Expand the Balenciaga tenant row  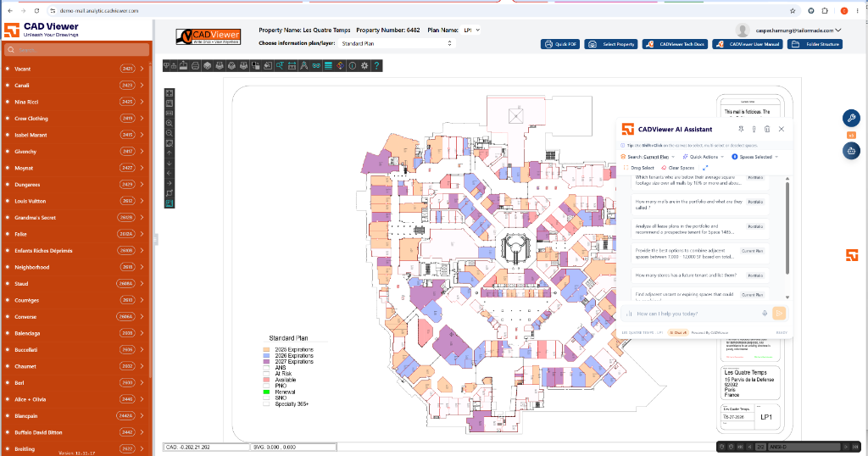(x=142, y=333)
